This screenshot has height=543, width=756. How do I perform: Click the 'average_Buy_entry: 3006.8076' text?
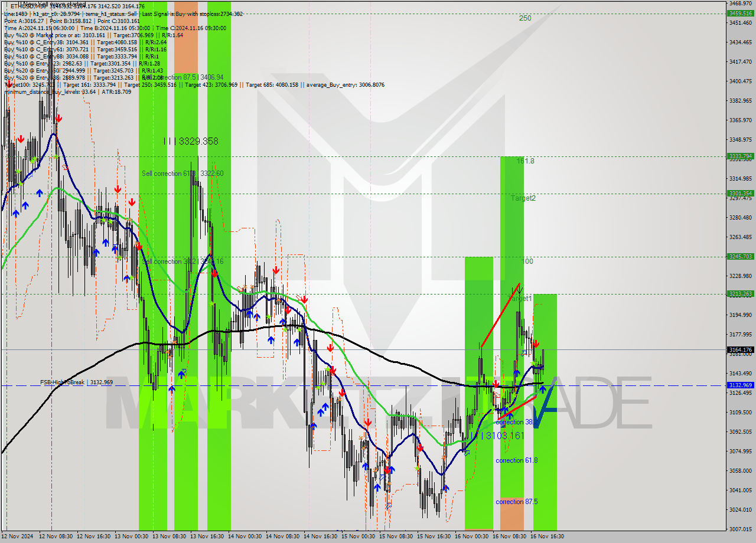click(x=345, y=84)
